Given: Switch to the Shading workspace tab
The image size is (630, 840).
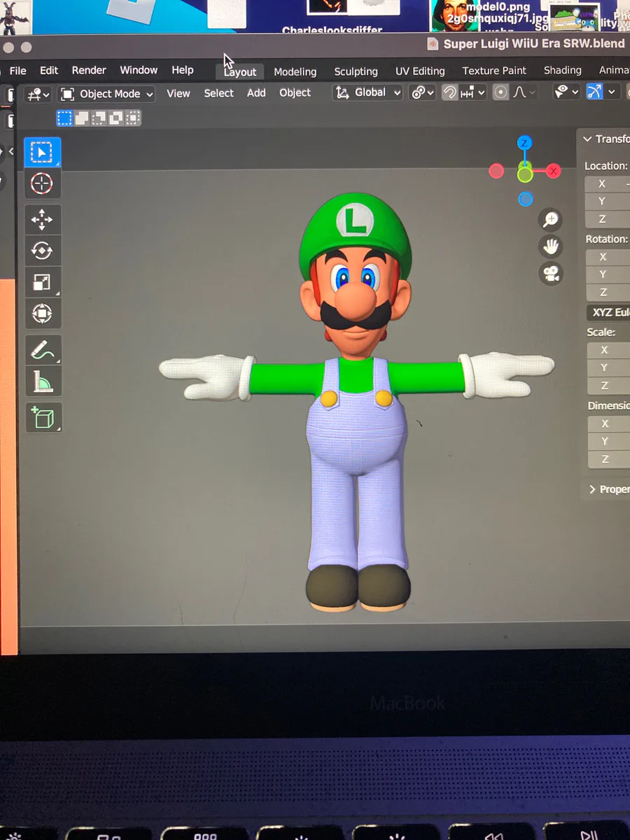Looking at the screenshot, I should pos(562,70).
